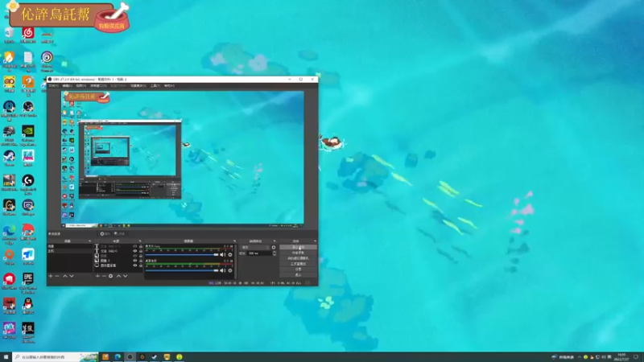Image resolution: width=644 pixels, height=362 pixels.
Task: Move the selected scene up
Action: [x=65, y=276]
